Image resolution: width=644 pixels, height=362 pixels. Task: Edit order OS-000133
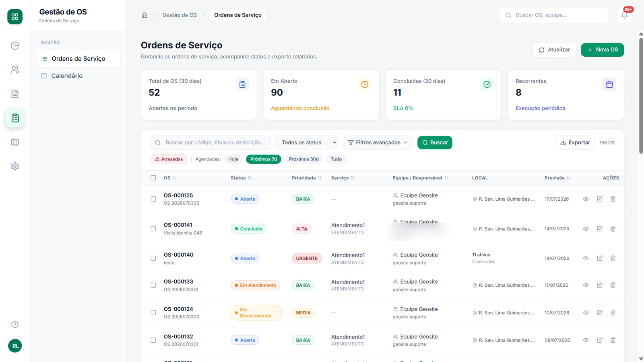[x=600, y=285]
